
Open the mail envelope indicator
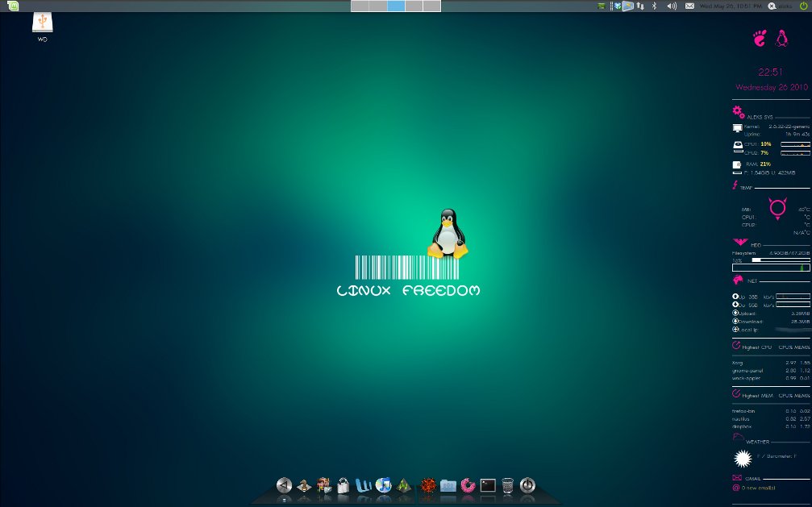[x=689, y=6]
